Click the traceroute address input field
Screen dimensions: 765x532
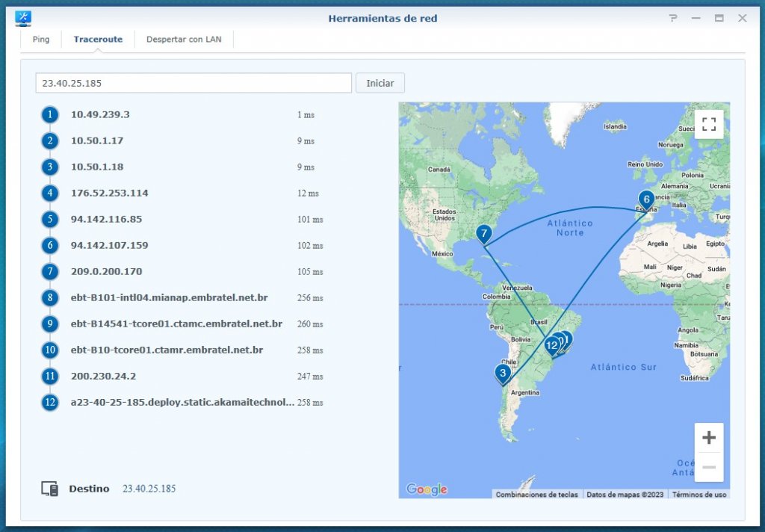tap(193, 83)
